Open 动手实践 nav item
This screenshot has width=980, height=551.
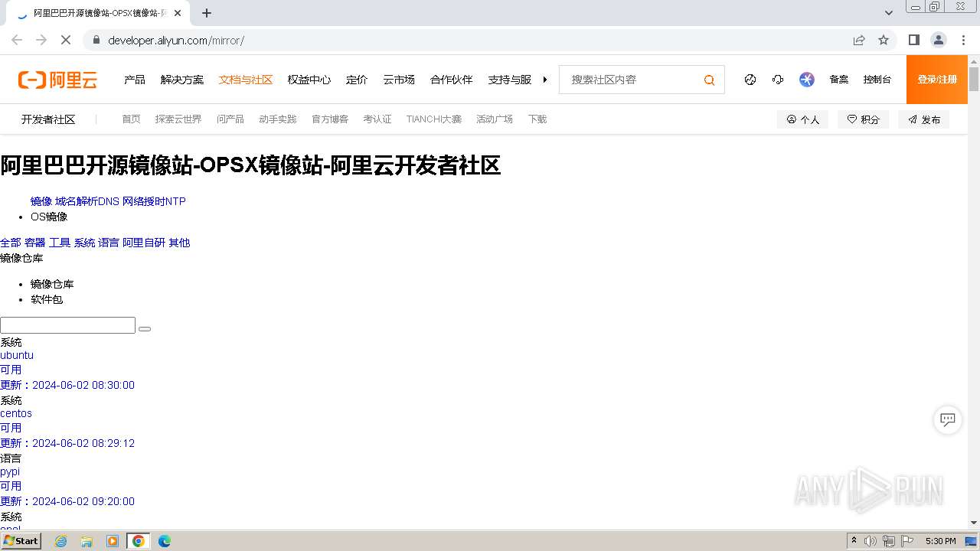pos(278,119)
